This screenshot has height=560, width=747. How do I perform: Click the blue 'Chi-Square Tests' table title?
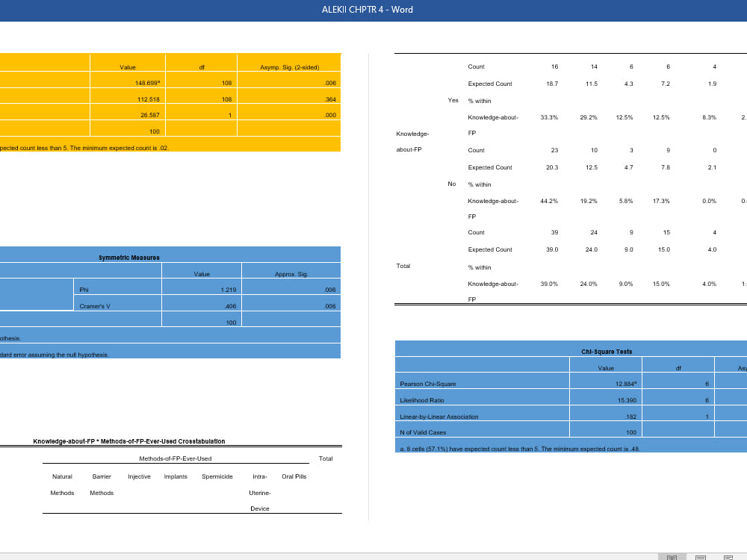pos(607,352)
